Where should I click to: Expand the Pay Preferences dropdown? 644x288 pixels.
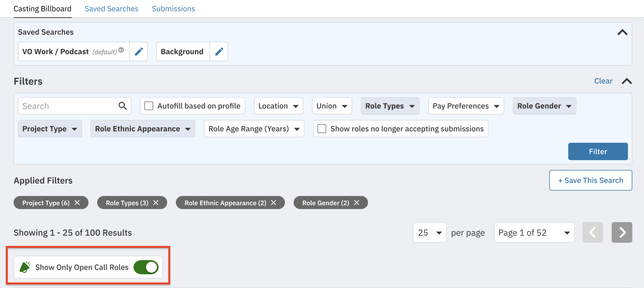coord(466,106)
